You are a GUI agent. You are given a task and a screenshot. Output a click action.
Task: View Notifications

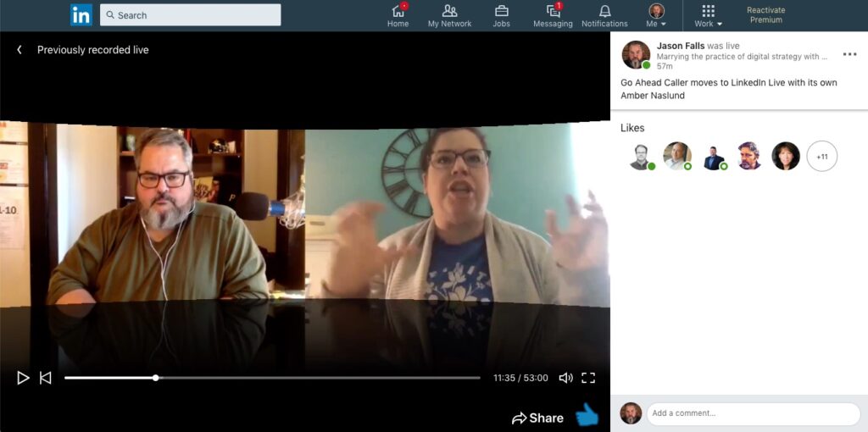point(604,15)
